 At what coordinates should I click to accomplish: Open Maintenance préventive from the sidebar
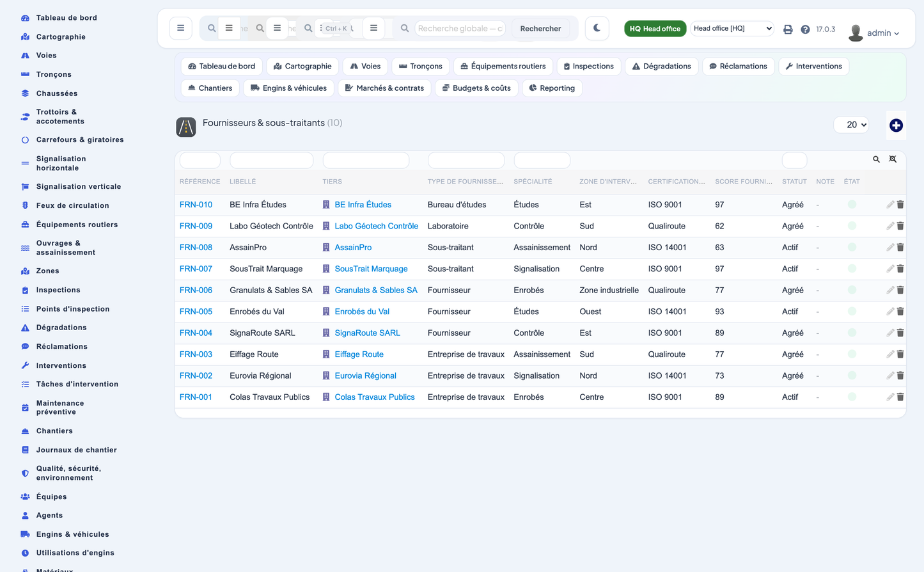[60, 408]
